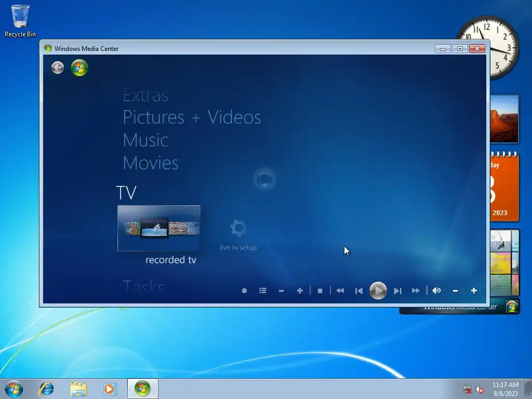Open live tv setup gear icon
Screen dimensions: 532x399
click(x=238, y=228)
